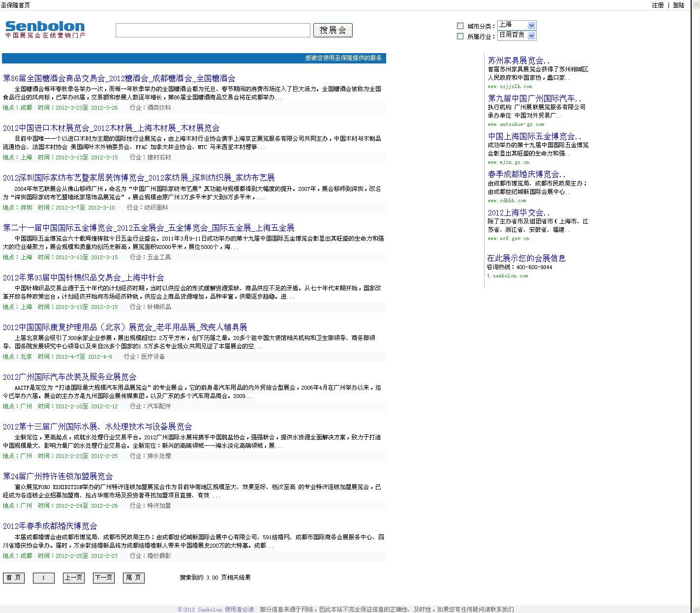This screenshot has height=613, width=700.
Task: Open the city dropdown showing 上海
Action: pyautogui.click(x=517, y=25)
